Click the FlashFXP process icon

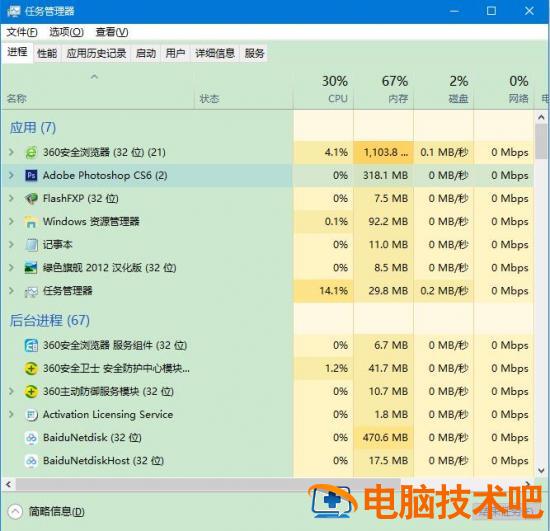tap(31, 199)
